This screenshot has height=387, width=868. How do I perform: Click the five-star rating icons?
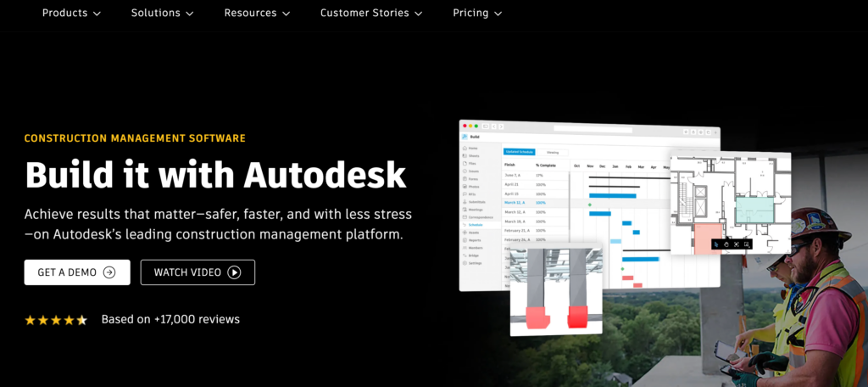click(56, 320)
